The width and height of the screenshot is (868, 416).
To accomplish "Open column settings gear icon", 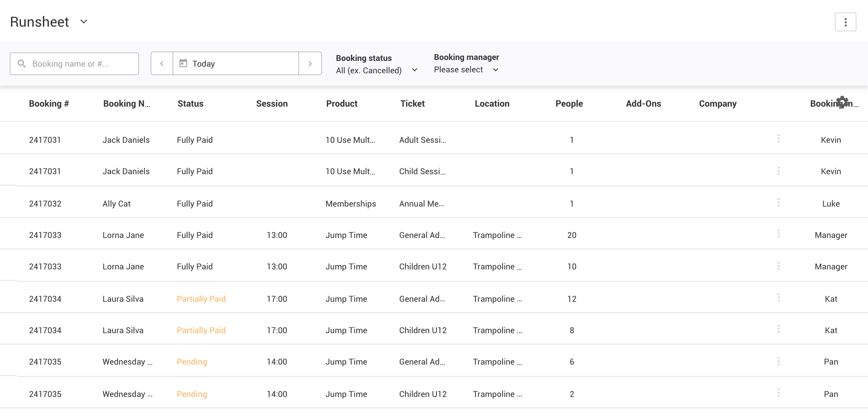I will pos(842,102).
